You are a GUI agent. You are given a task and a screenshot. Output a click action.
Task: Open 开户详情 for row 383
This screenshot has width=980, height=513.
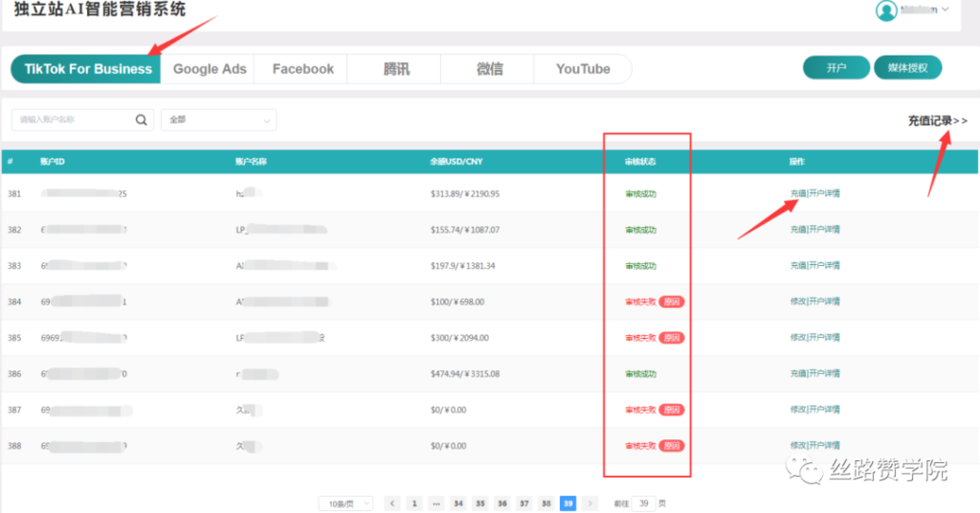coord(824,265)
